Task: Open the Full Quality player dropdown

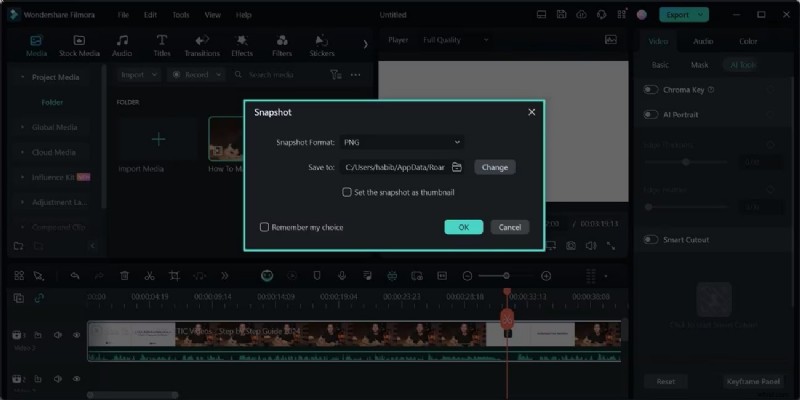Action: [456, 40]
